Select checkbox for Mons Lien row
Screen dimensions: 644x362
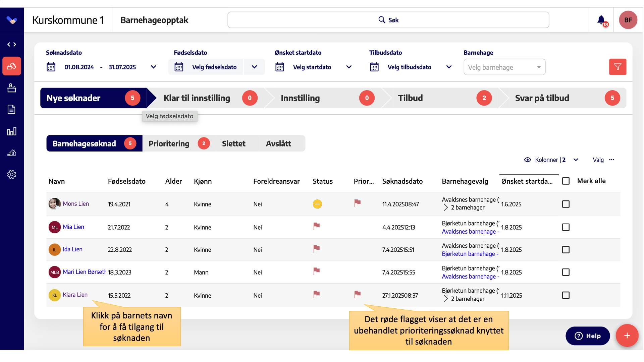pyautogui.click(x=566, y=204)
